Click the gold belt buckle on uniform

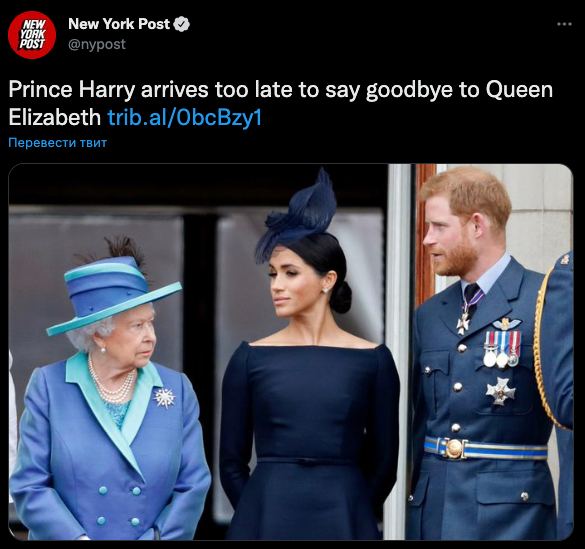454,448
